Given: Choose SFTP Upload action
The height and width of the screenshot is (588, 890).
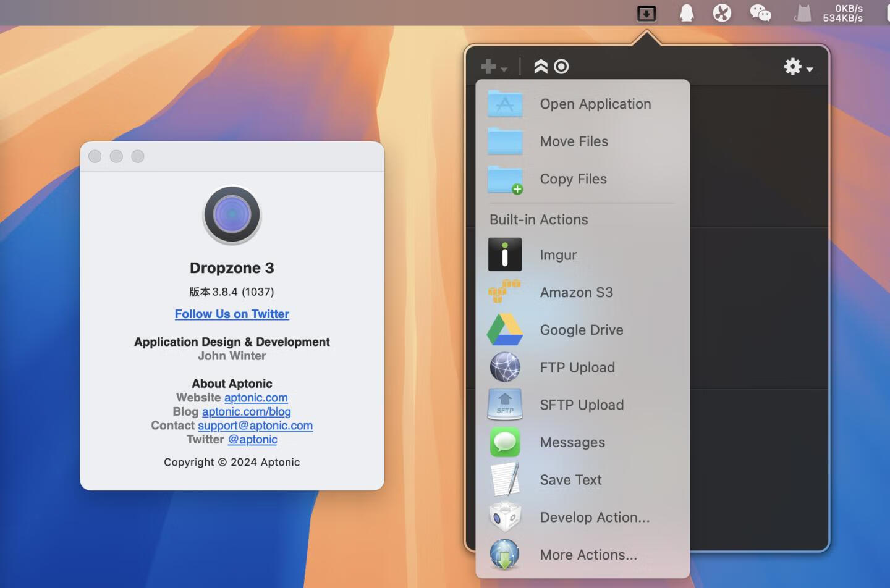Looking at the screenshot, I should click(582, 405).
